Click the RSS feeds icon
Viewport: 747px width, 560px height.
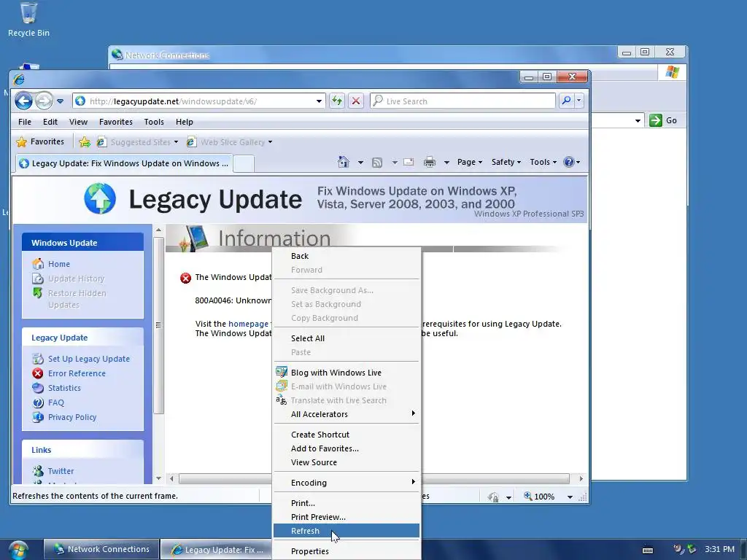[377, 163]
